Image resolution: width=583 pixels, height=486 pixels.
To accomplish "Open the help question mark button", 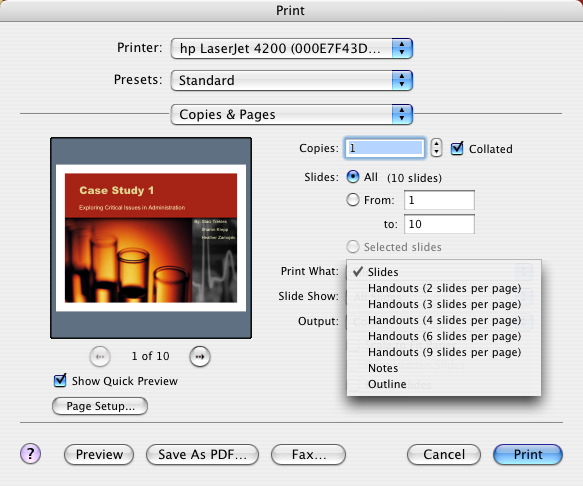I will pyautogui.click(x=30, y=454).
